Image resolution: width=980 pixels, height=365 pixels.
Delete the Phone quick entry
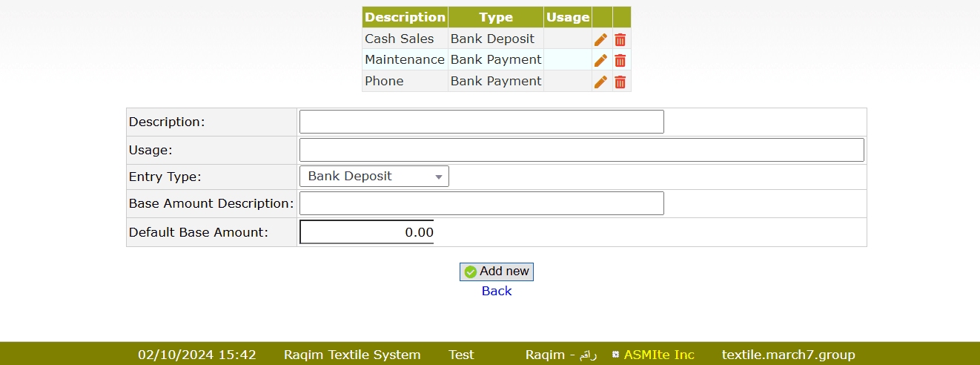pos(620,81)
